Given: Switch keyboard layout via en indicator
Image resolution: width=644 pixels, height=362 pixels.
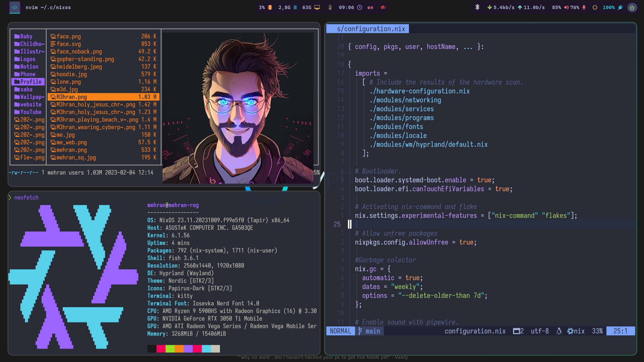Looking at the screenshot, I should (370, 8).
